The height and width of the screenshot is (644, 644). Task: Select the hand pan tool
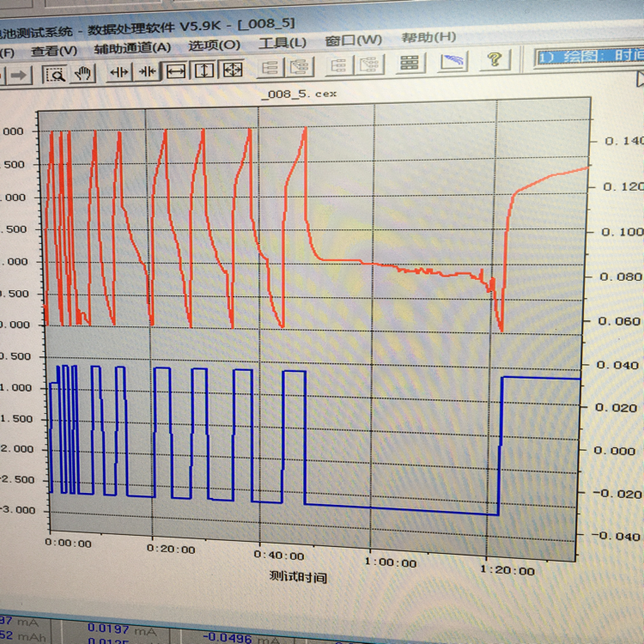pos(82,74)
